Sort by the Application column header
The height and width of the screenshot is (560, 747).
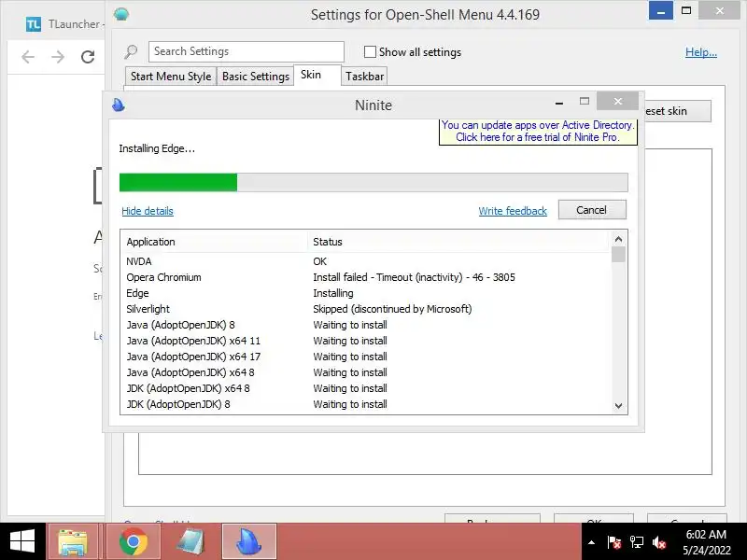tap(214, 242)
